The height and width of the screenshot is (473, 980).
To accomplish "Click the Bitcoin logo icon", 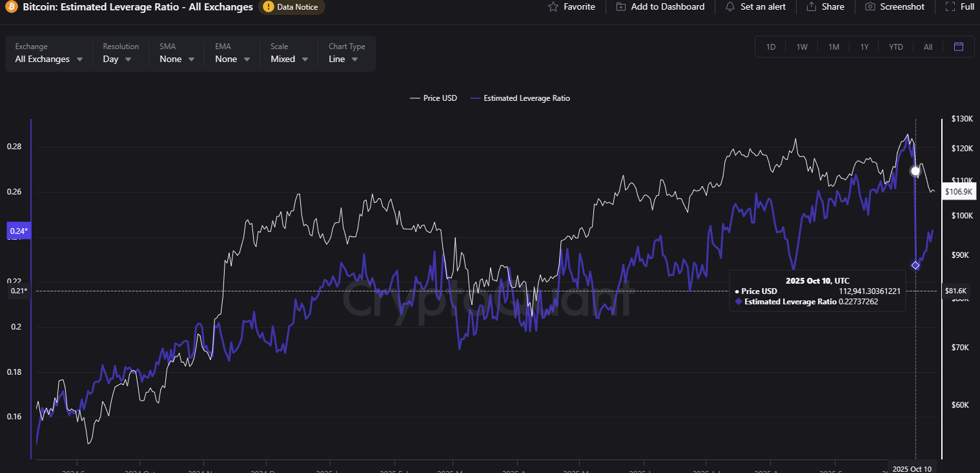I will pos(11,7).
